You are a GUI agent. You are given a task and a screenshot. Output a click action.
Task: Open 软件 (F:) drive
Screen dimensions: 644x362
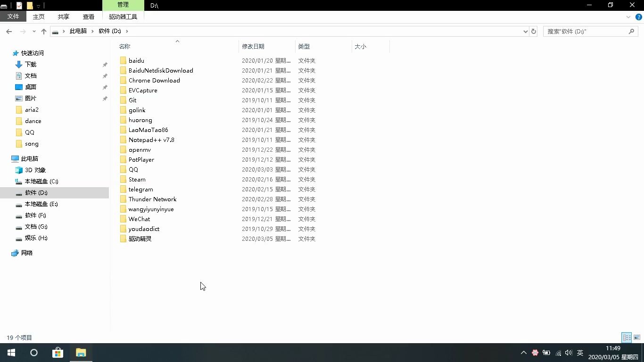(x=35, y=215)
